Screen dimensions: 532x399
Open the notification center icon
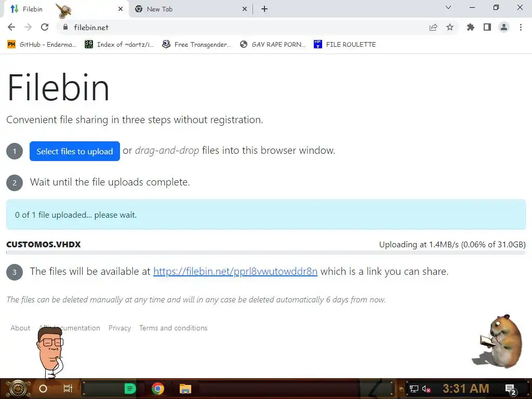[x=511, y=389]
